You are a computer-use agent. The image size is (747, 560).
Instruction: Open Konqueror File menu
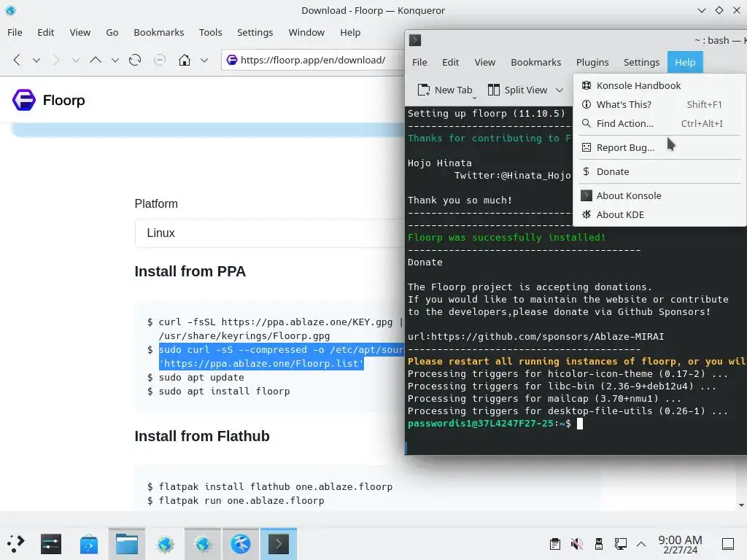tap(15, 32)
